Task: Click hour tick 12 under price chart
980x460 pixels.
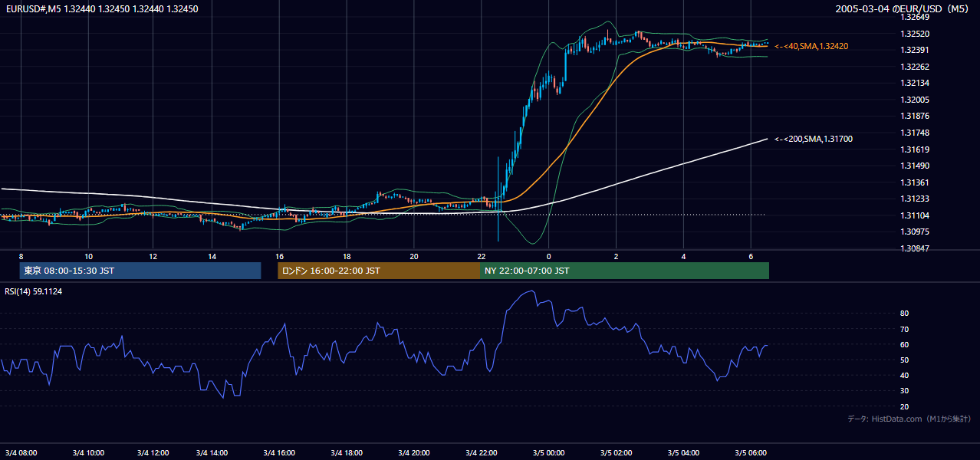Action: pos(153,256)
